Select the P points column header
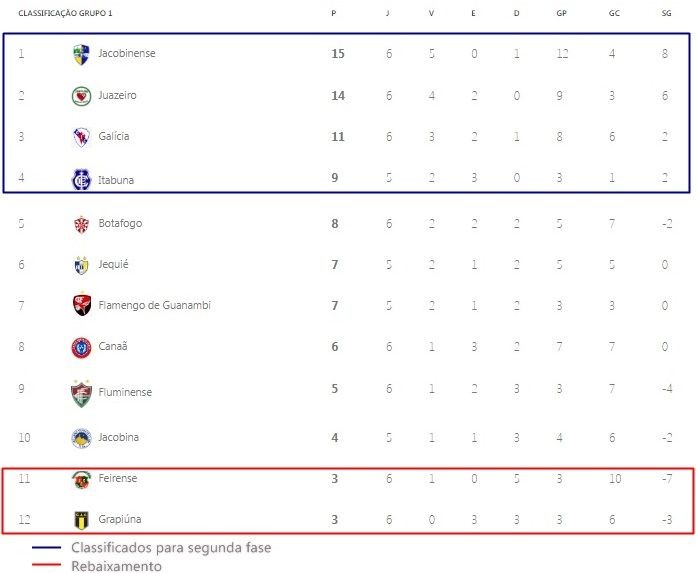 pyautogui.click(x=333, y=13)
